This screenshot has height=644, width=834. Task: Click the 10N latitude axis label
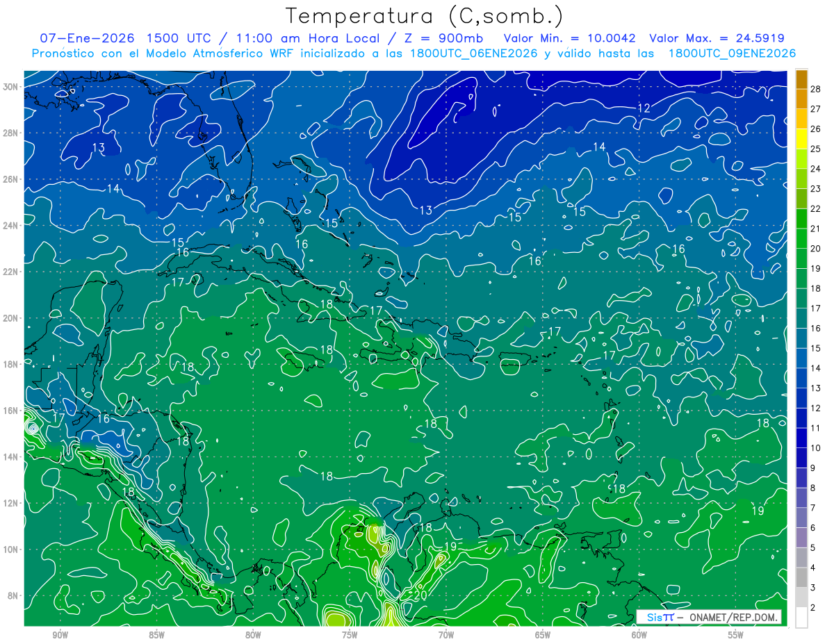coord(10,550)
